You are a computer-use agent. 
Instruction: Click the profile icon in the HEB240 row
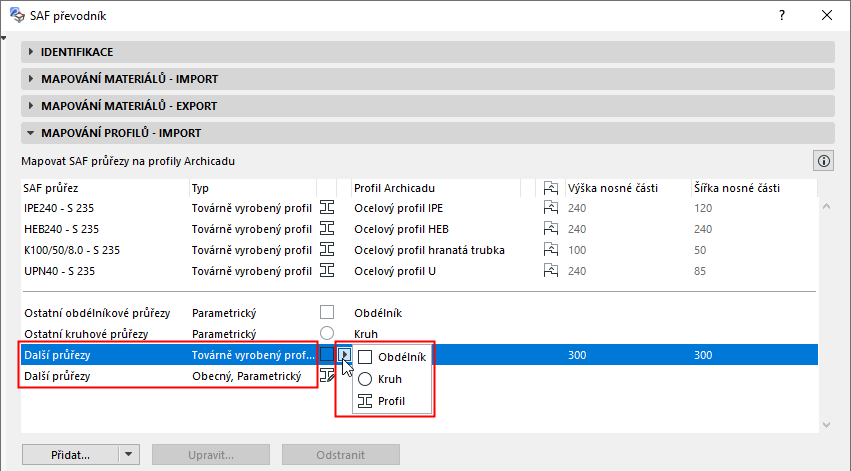[327, 229]
